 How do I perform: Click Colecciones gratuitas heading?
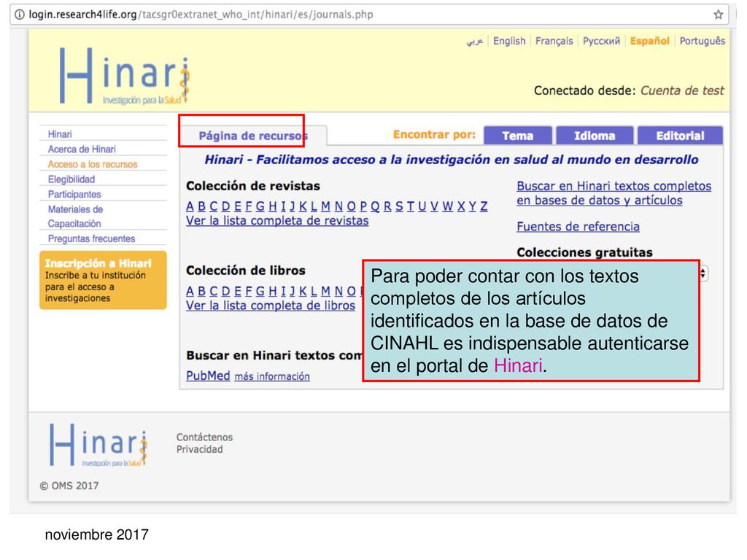click(584, 252)
